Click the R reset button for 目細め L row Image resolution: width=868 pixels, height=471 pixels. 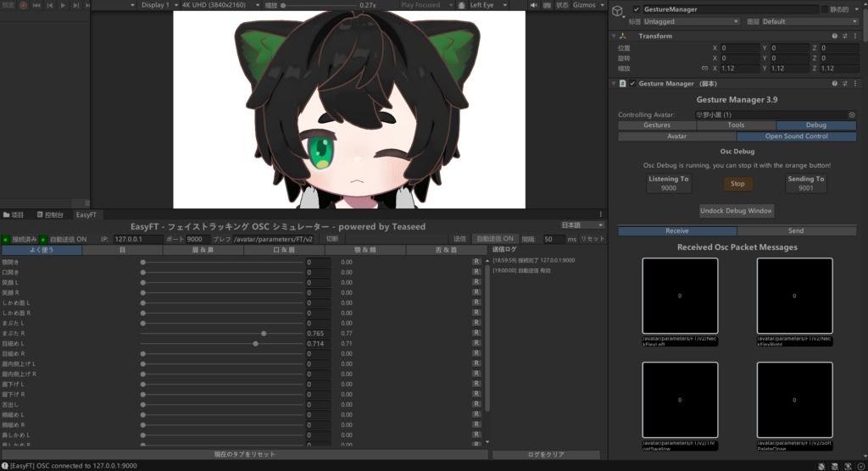[x=476, y=343]
